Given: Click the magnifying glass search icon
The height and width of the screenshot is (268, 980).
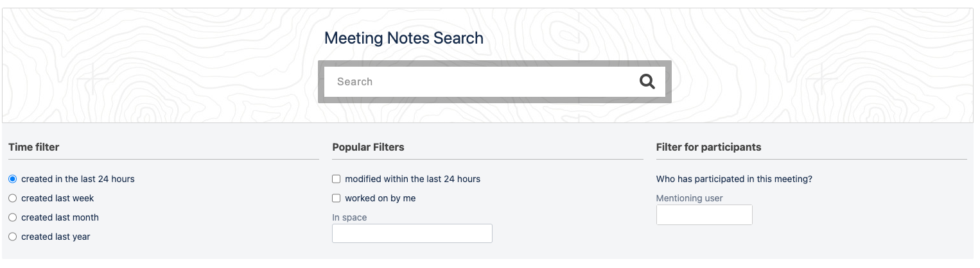Looking at the screenshot, I should [x=647, y=81].
